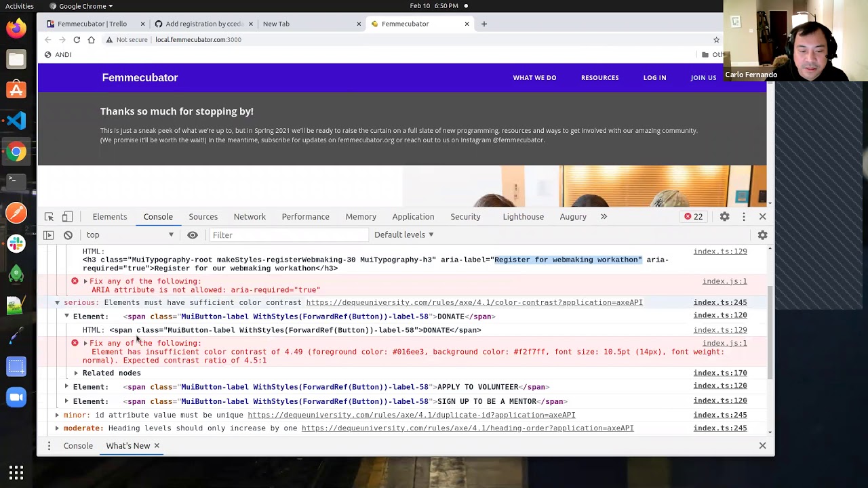Viewport: 868px width, 488px height.
Task: Expand Fix any of the following above color contrast
Action: 85,344
